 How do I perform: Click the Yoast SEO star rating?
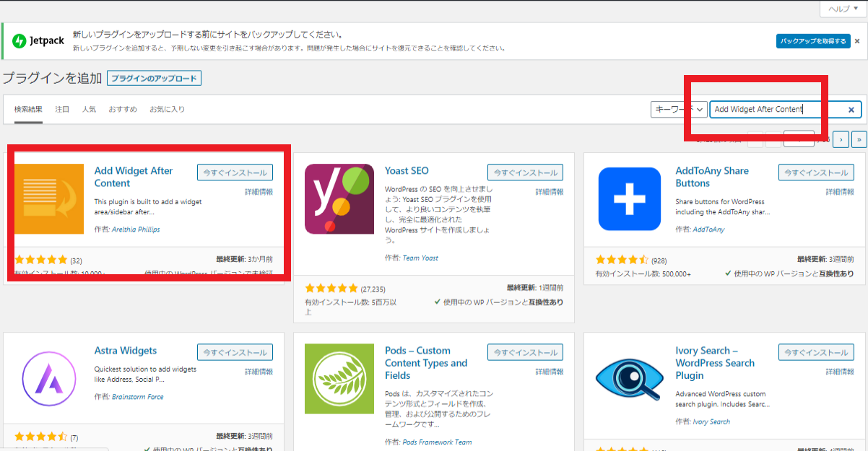(x=331, y=288)
